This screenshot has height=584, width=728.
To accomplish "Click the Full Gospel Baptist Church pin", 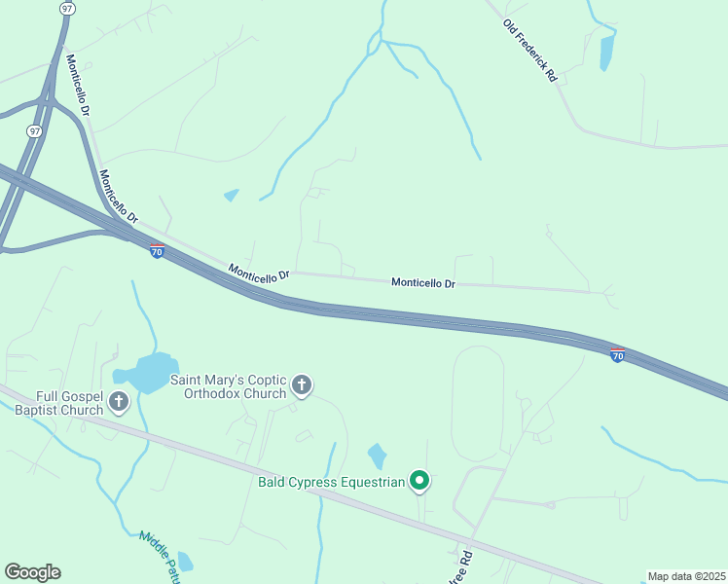I will (x=119, y=402).
